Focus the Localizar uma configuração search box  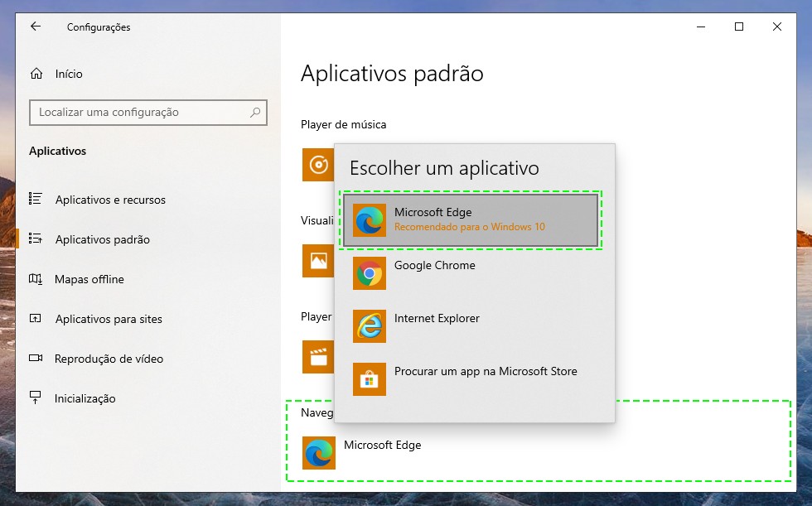pos(148,113)
